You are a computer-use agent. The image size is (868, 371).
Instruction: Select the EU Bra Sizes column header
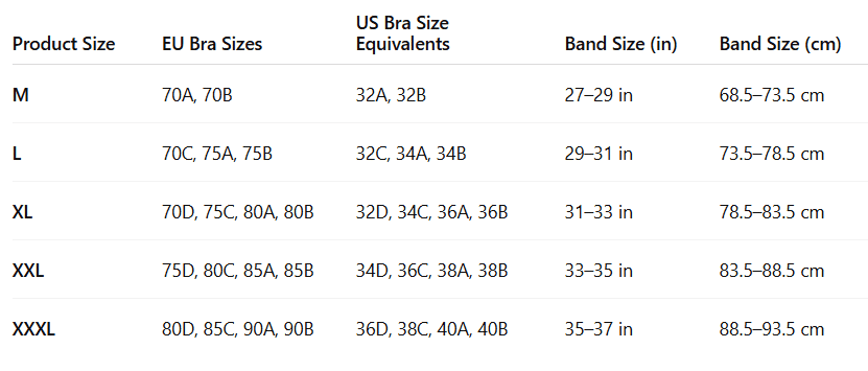(x=212, y=44)
